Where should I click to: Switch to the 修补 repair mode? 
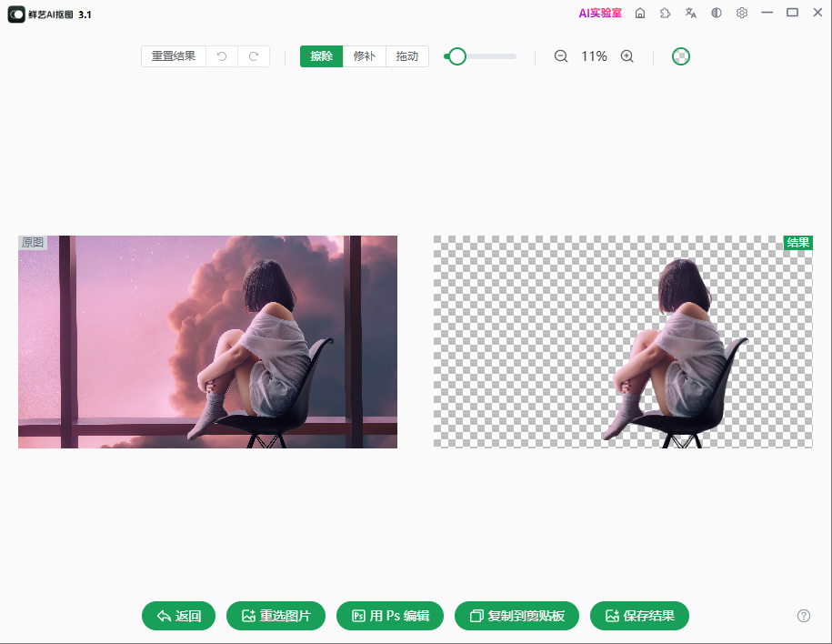(x=364, y=55)
